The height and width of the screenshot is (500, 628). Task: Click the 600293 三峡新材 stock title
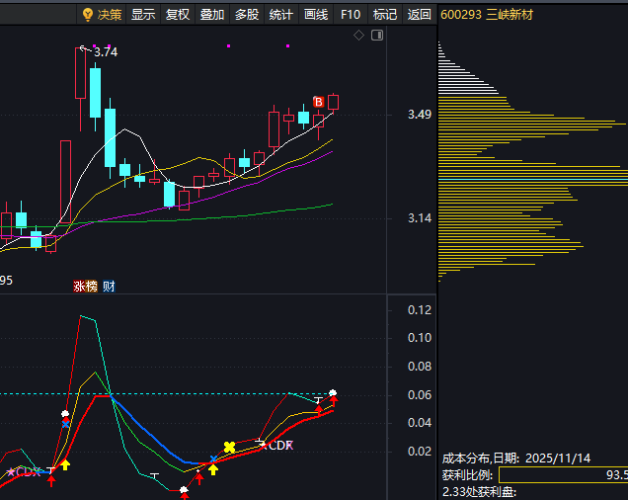click(x=488, y=14)
